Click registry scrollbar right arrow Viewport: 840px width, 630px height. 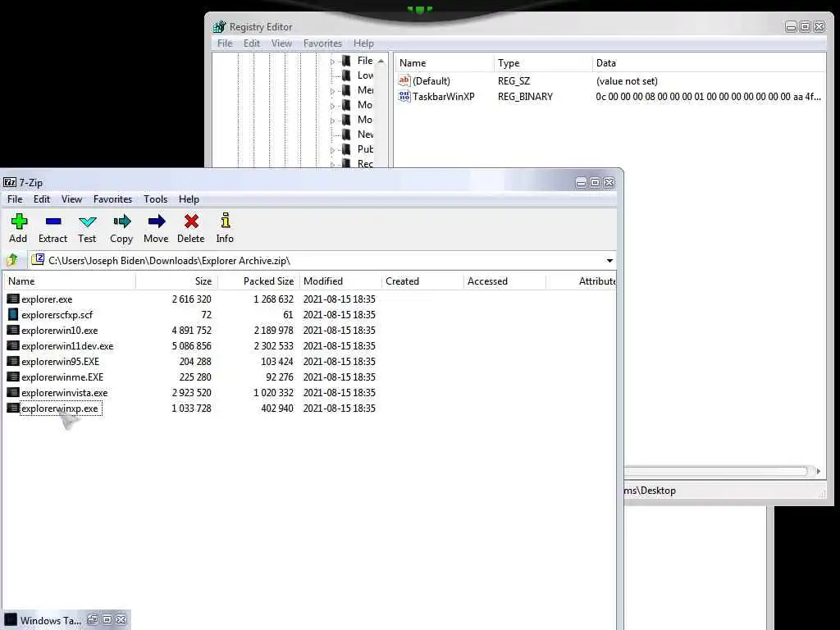coord(818,471)
